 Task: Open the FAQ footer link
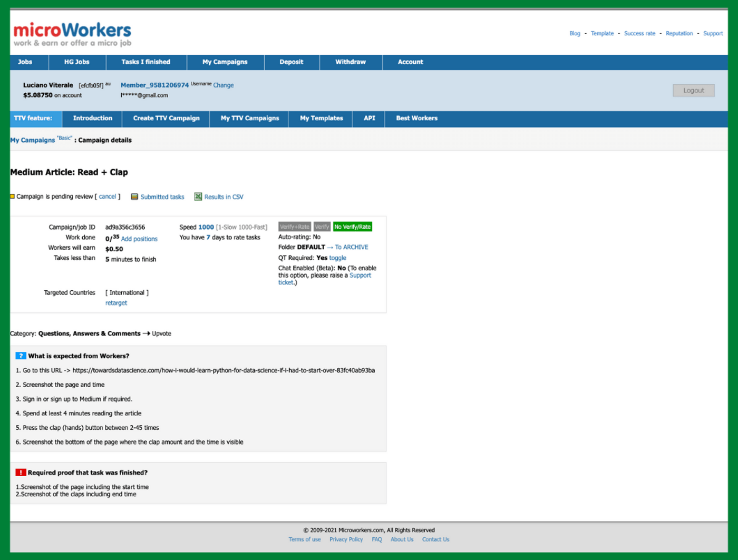click(377, 539)
